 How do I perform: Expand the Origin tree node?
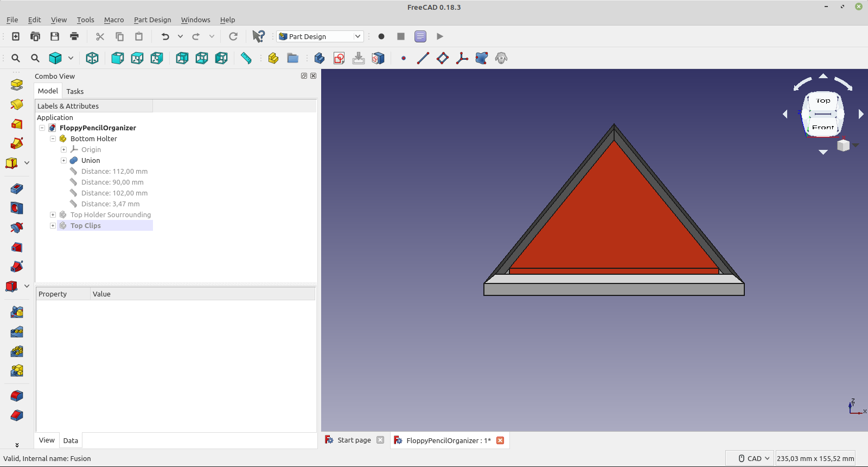[x=63, y=150]
